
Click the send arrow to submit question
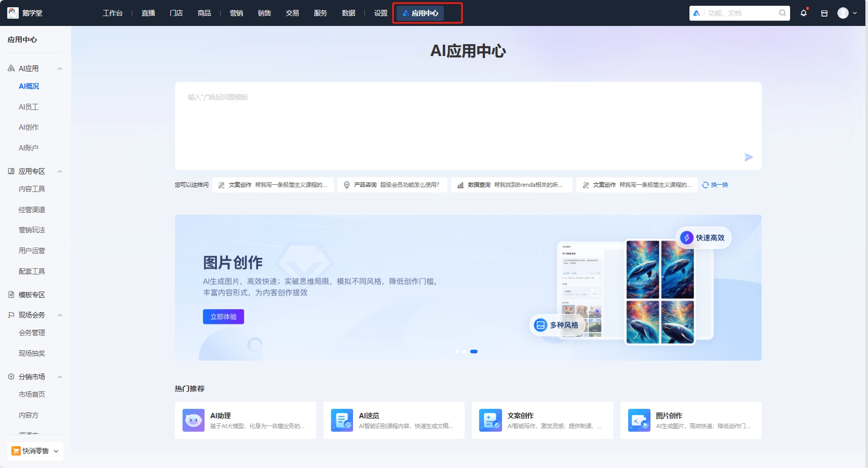pos(749,157)
